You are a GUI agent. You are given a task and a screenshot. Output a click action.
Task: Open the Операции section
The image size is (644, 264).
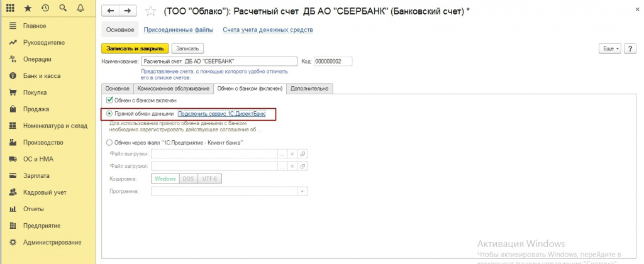click(x=37, y=59)
